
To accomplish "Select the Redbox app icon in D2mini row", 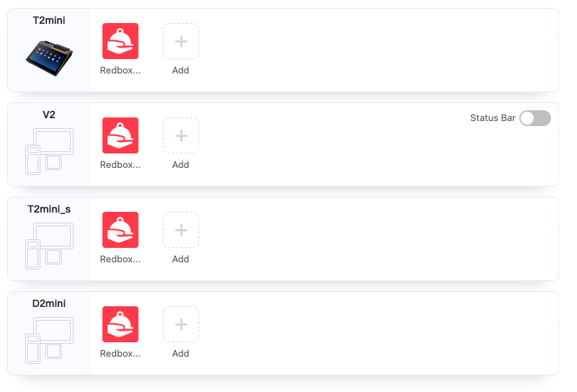I will point(120,324).
